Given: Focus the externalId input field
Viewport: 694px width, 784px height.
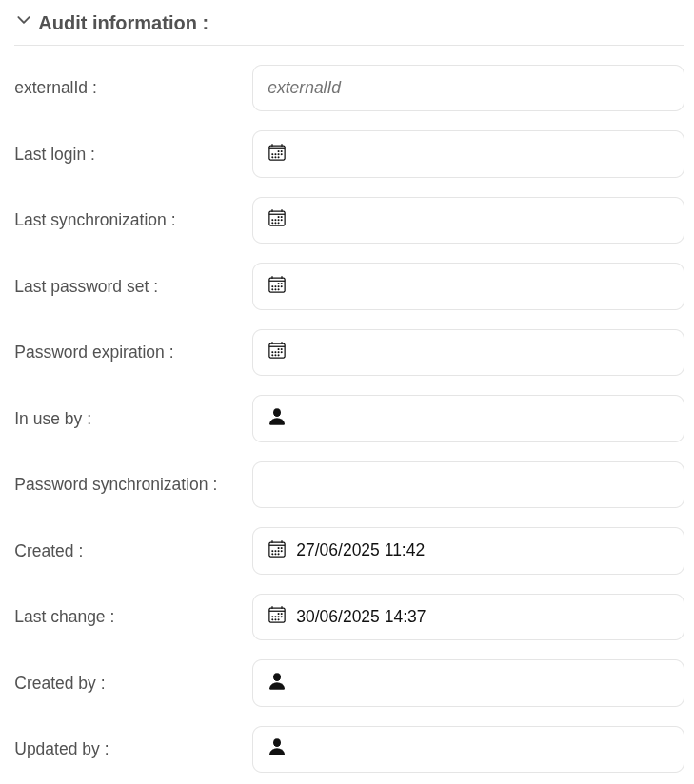Looking at the screenshot, I should [x=468, y=88].
